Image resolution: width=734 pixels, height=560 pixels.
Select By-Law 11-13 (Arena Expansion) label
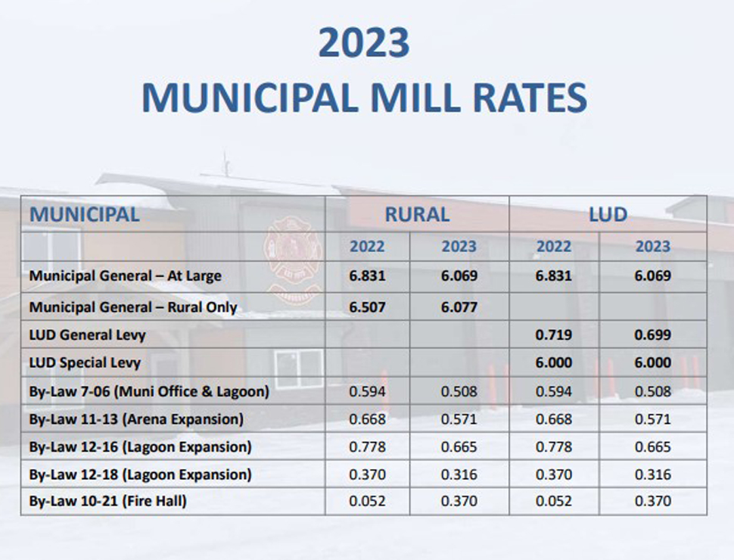[x=136, y=419]
